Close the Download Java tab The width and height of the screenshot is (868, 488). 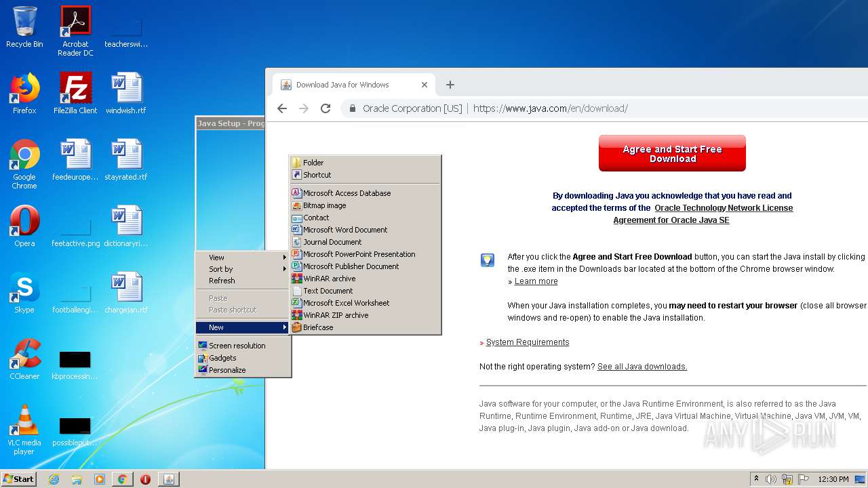click(x=425, y=85)
